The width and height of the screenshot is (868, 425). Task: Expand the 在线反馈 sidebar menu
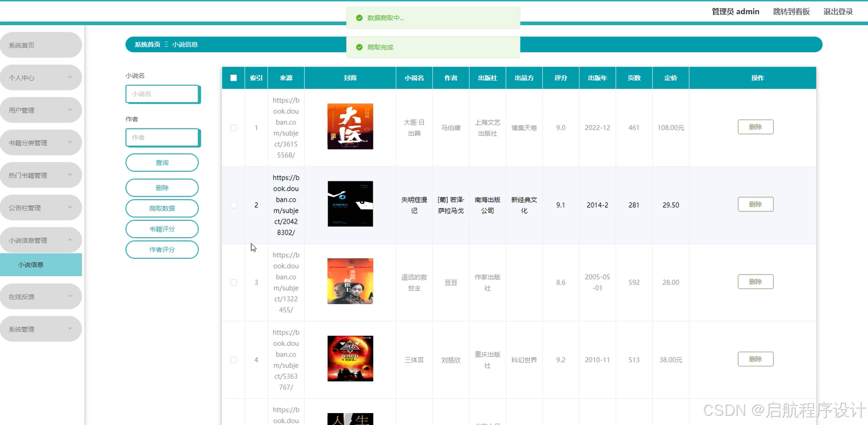(x=41, y=297)
